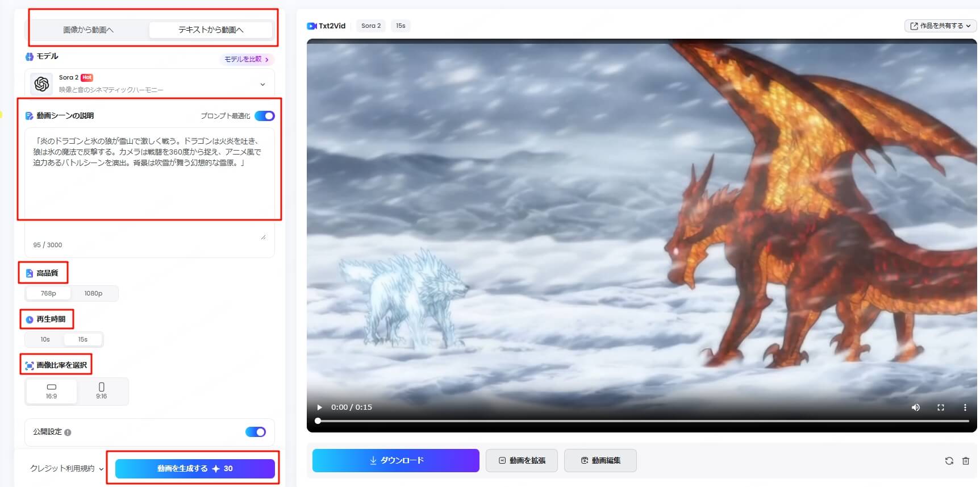Screen dimensions: 980x487
Task: Select the 16:9 aspect ratio
Action: (51, 391)
